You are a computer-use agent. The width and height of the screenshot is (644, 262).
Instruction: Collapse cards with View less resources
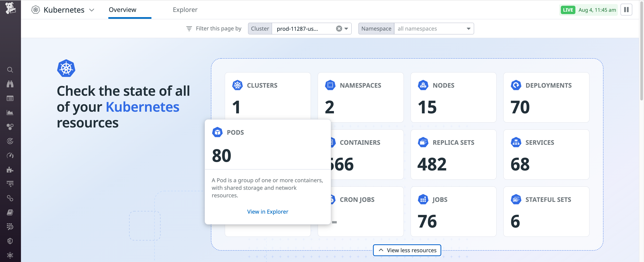pos(407,250)
